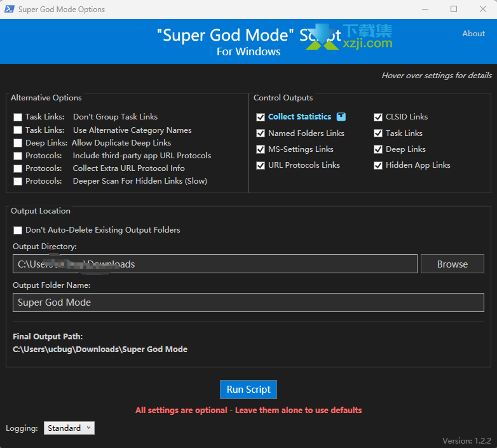Maximize the Super God Mode Options window
The width and height of the screenshot is (497, 448).
(x=454, y=9)
